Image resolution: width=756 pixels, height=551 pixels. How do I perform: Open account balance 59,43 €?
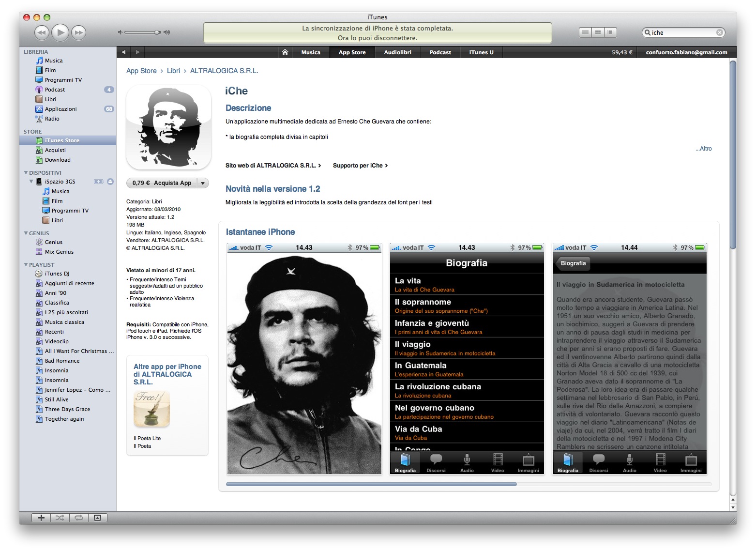[x=622, y=52]
